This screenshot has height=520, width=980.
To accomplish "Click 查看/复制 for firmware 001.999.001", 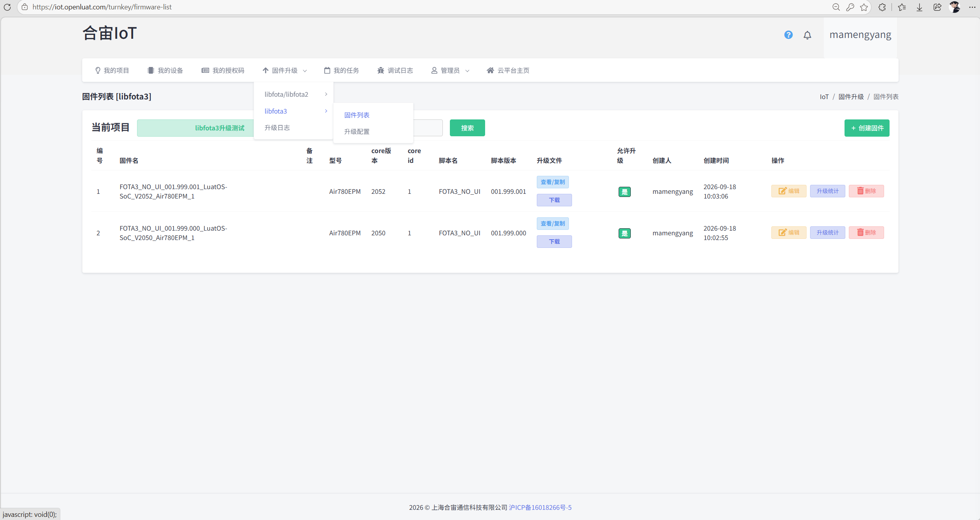I will coord(553,182).
